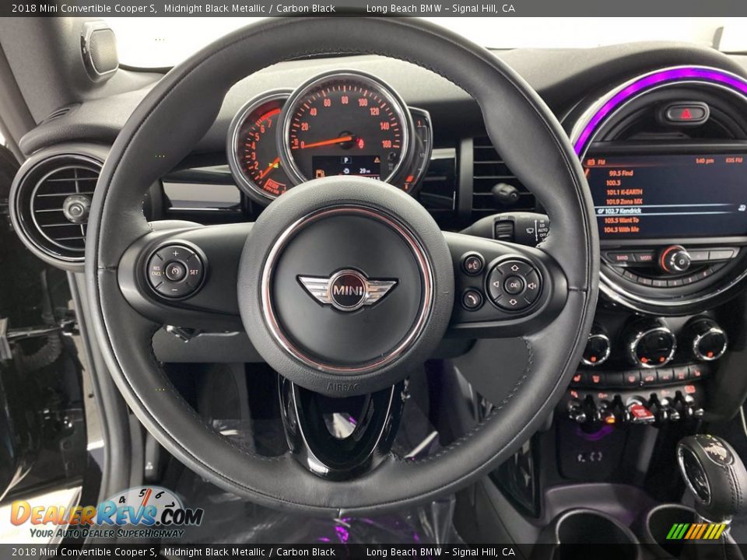Tap the gear position P indicator in cluster
The image size is (747, 560).
tap(345, 160)
